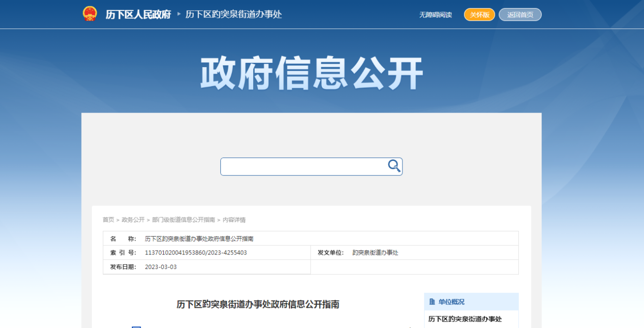Click the national emblem logo icon

pyautogui.click(x=90, y=14)
